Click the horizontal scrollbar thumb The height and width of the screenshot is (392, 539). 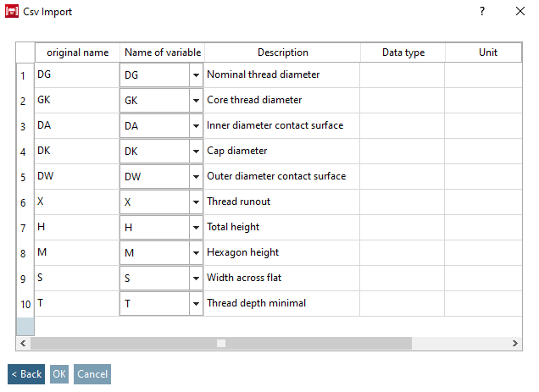[220, 343]
